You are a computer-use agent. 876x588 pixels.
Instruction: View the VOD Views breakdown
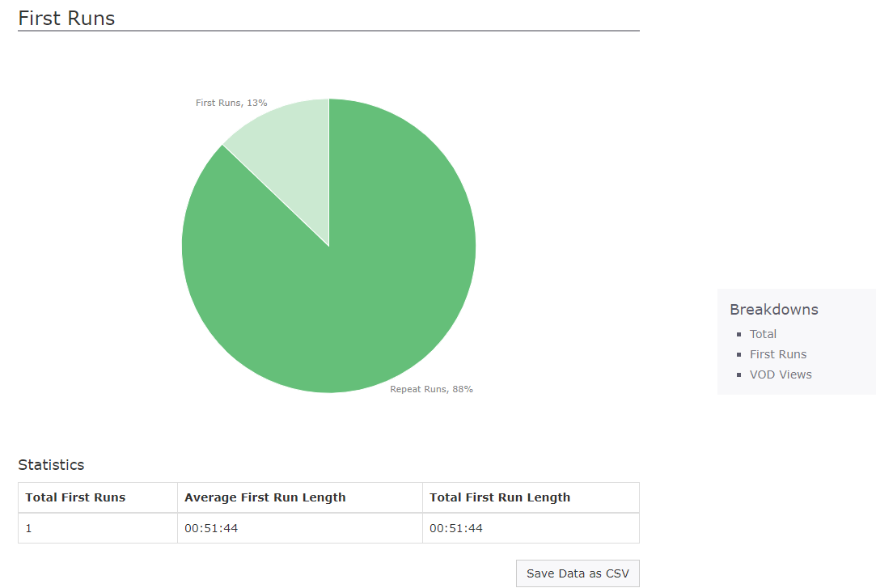click(x=781, y=374)
